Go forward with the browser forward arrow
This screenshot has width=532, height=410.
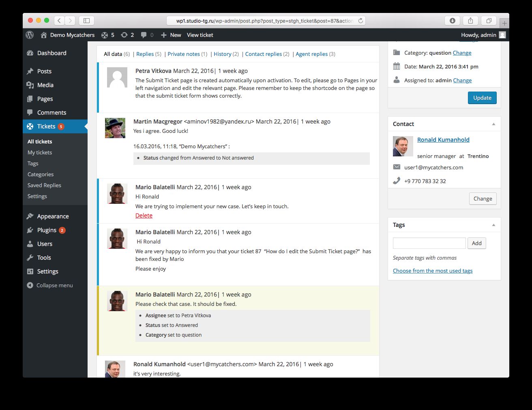coord(70,21)
